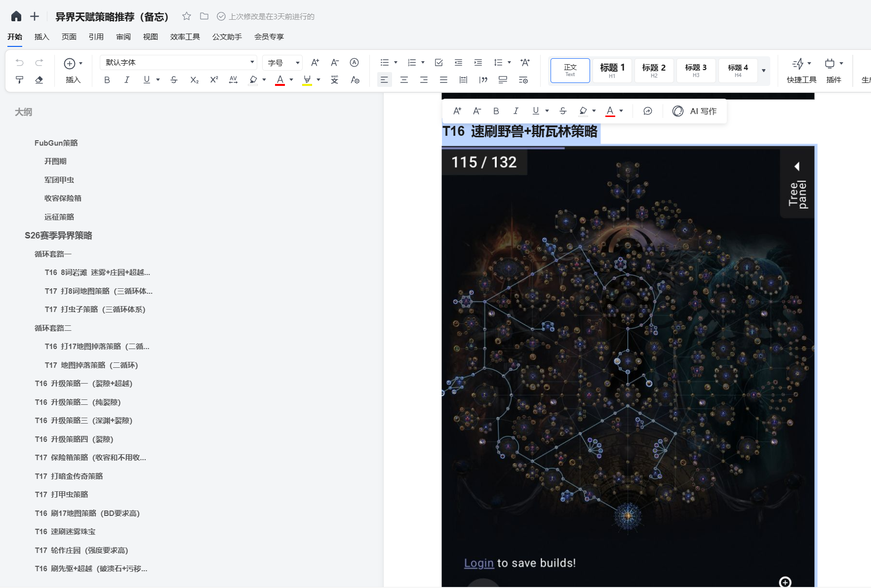Open the 字号 font size dropdown
This screenshot has height=588, width=871.
tap(282, 63)
